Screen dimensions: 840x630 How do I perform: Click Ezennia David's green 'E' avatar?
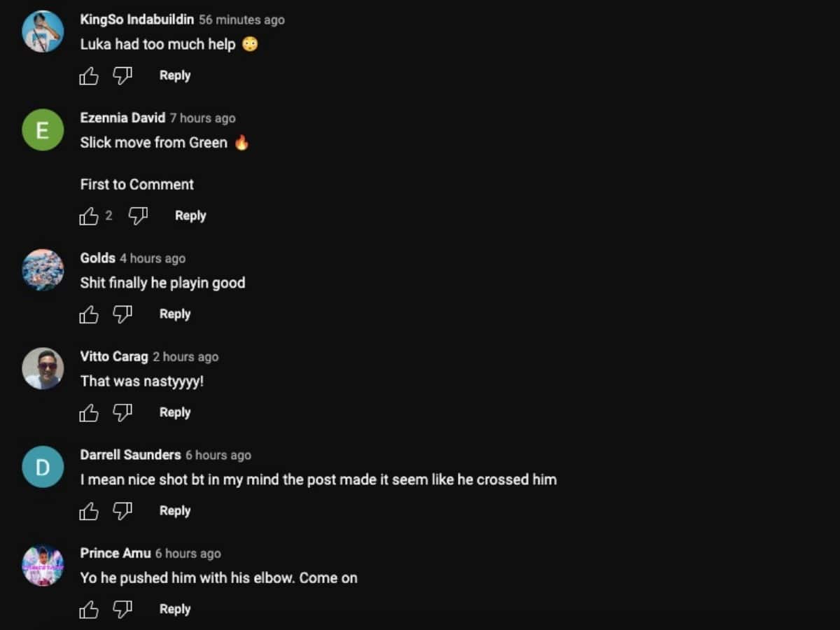(x=43, y=130)
